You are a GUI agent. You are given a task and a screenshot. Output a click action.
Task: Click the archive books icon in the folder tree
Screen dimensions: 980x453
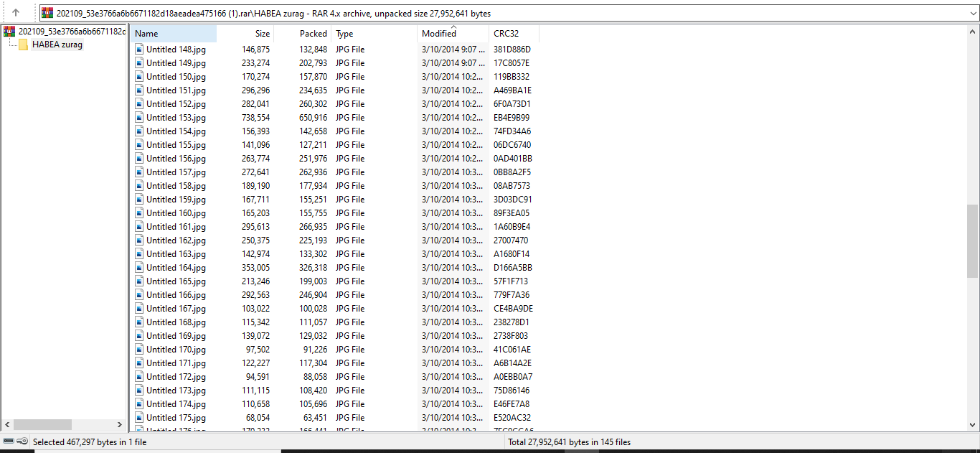[9, 31]
